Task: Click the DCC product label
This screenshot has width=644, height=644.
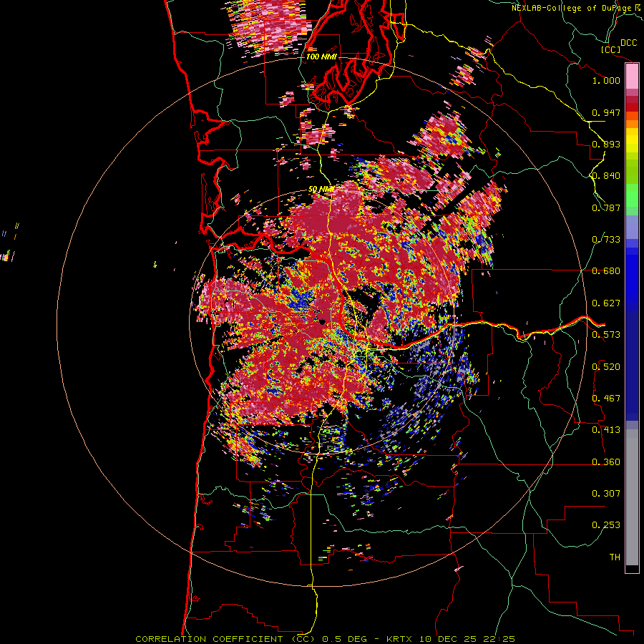Action: (x=628, y=43)
